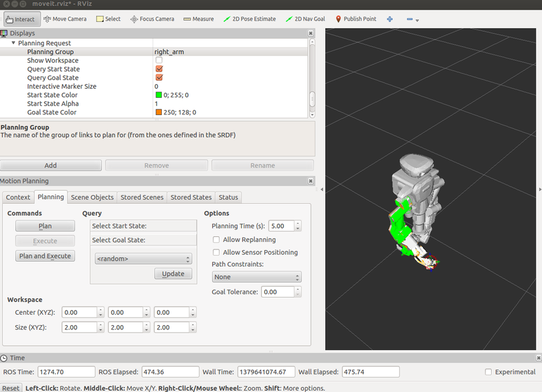
Task: Click the Goal State Color orange swatch
Action: point(158,112)
